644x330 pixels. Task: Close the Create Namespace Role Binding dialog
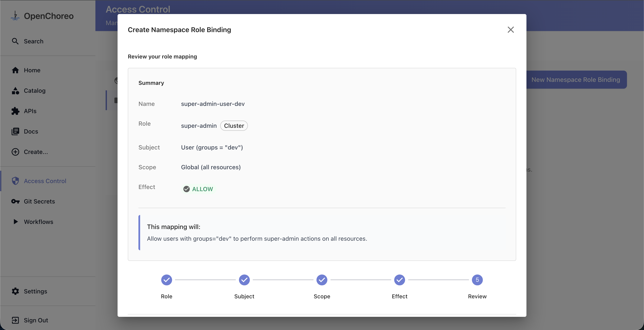click(511, 30)
